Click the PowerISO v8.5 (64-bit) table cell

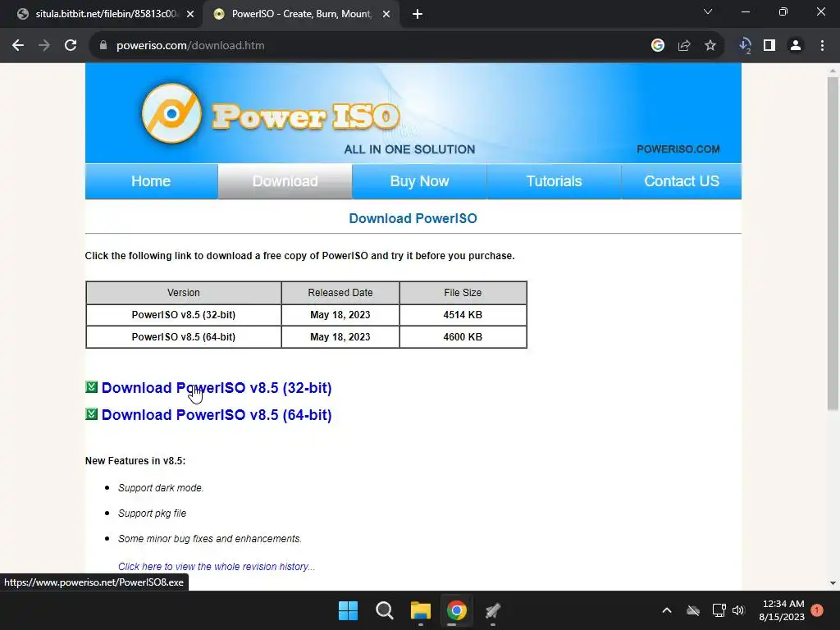184,337
